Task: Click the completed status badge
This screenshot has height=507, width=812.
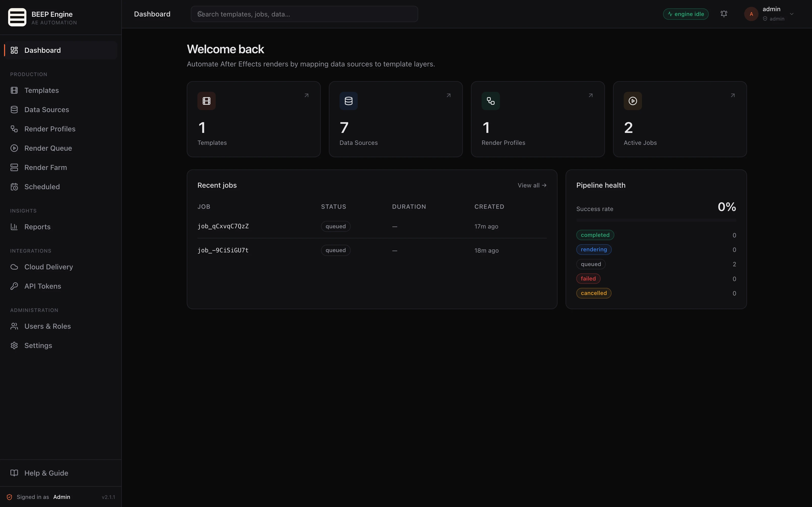Action: pyautogui.click(x=595, y=235)
